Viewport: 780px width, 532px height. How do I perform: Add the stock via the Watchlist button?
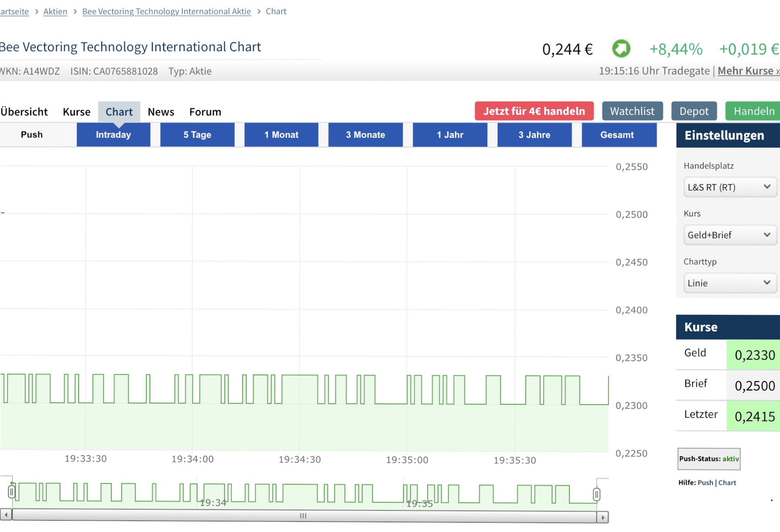tap(632, 111)
